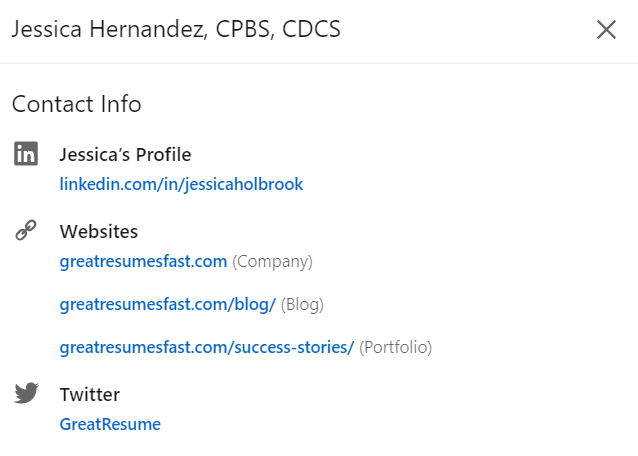Select the Twitter section label
The image size is (638, 456).
click(90, 395)
